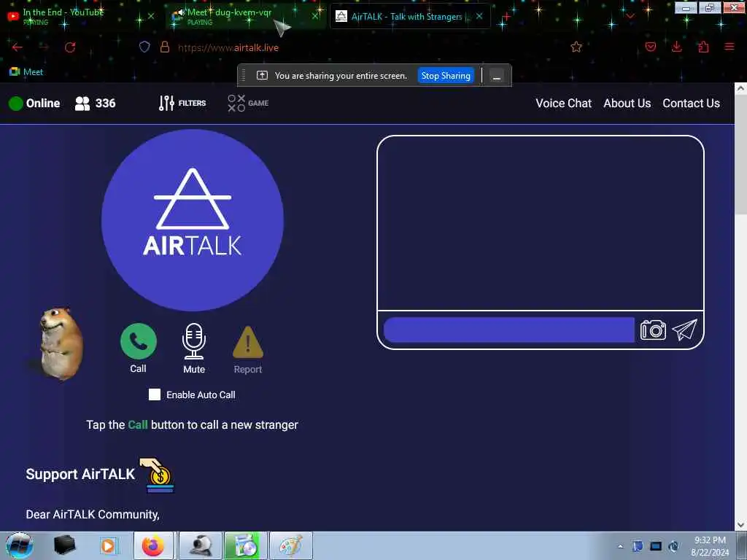Reload the current page
This screenshot has height=560, width=747.
(x=70, y=47)
